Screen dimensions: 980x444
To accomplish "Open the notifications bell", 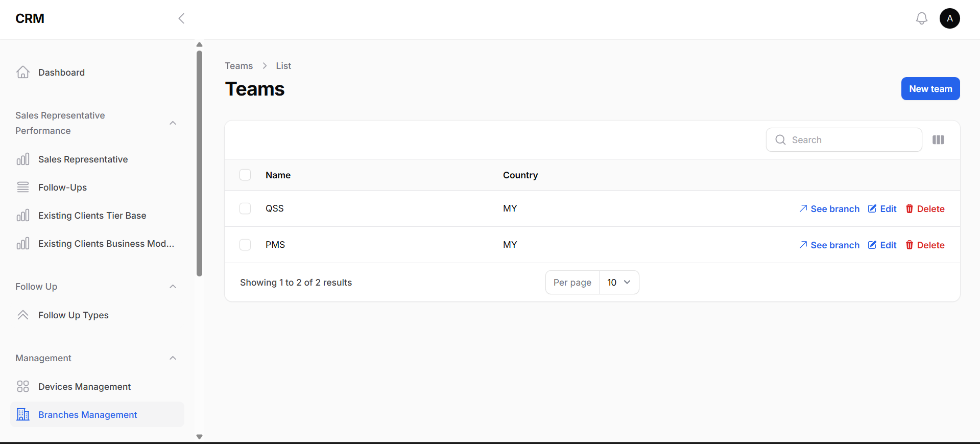I will pyautogui.click(x=922, y=18).
